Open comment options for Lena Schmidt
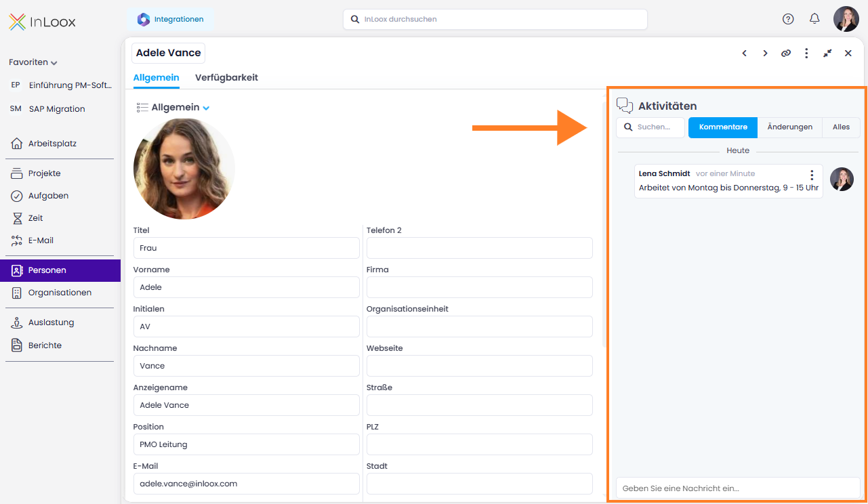Image resolution: width=868 pixels, height=504 pixels. [x=812, y=175]
